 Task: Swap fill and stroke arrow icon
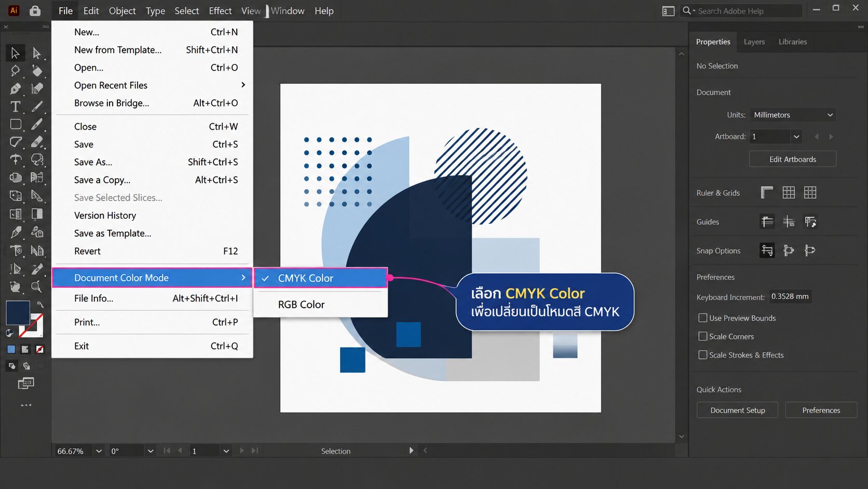40,305
